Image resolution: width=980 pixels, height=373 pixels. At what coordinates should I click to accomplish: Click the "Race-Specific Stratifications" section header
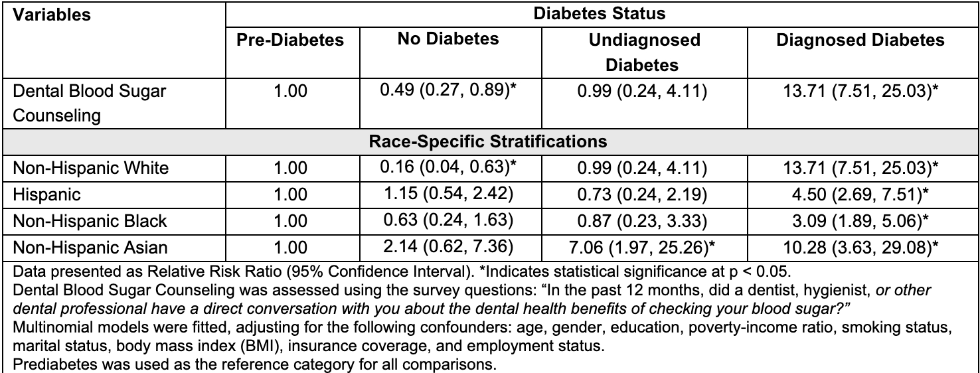pos(489,141)
